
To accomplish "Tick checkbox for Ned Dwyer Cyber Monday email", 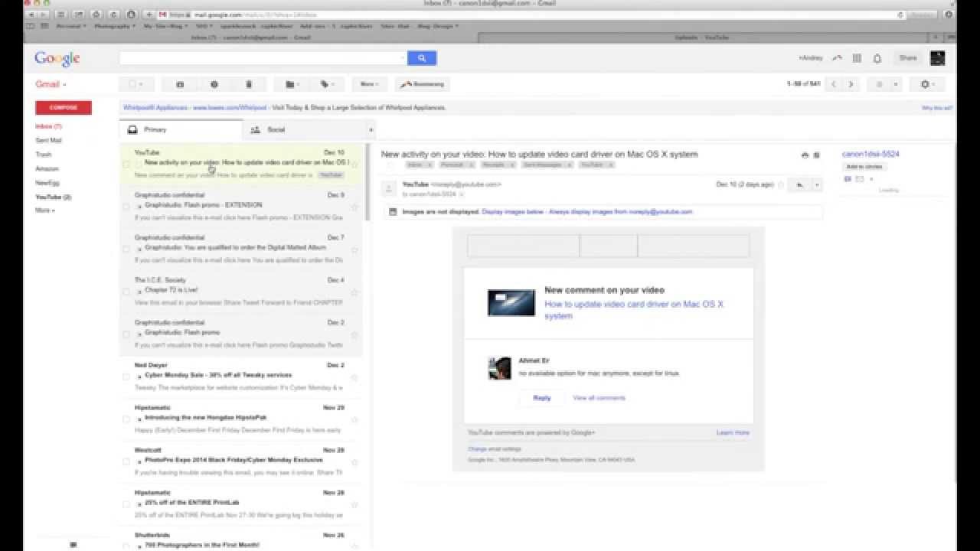I will coord(126,376).
